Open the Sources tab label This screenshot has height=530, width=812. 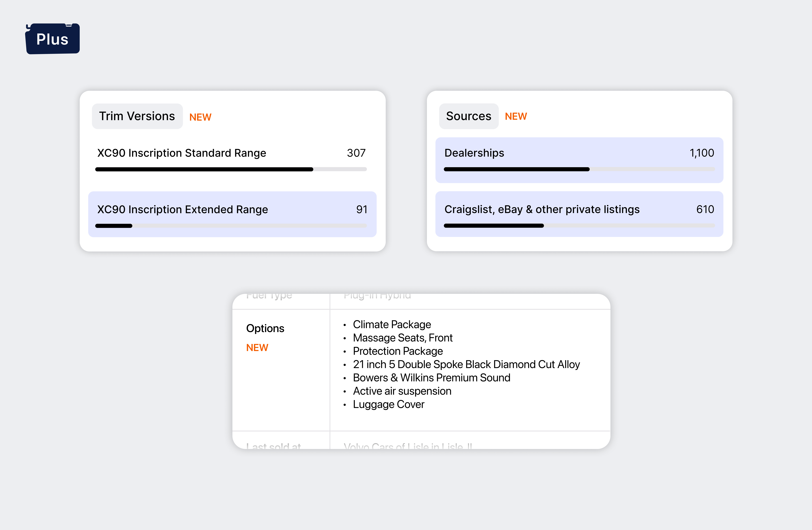pyautogui.click(x=468, y=116)
